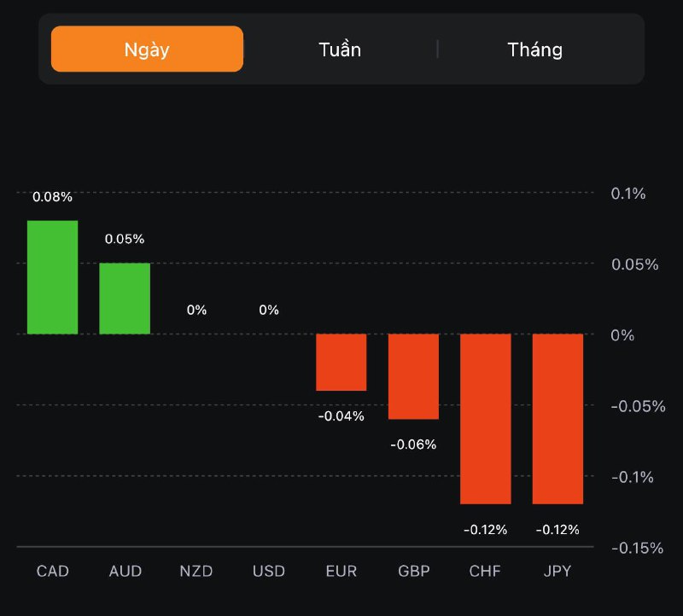Switch to the Tuần tab

[340, 49]
